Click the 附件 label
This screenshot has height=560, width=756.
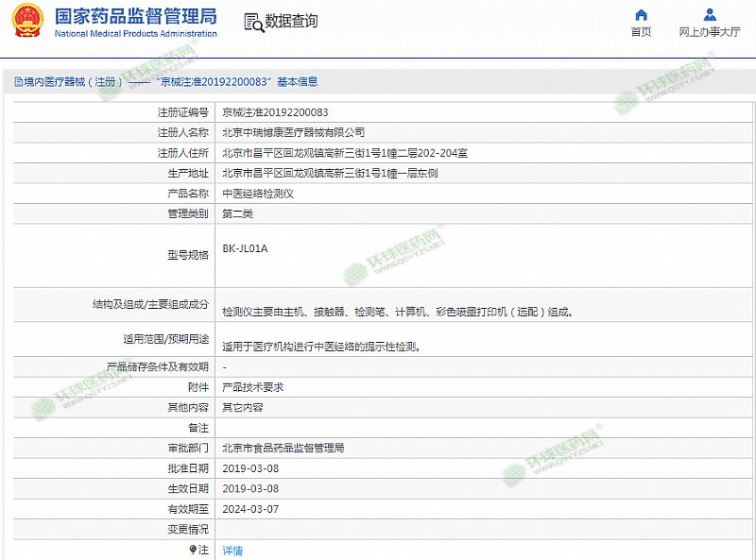click(198, 387)
